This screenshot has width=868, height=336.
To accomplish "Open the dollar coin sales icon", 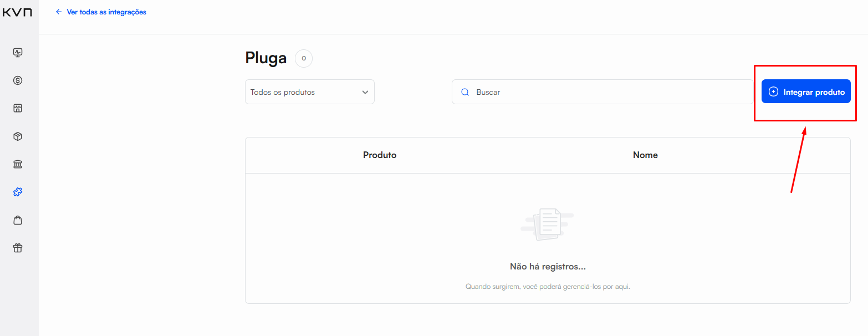I will point(18,80).
